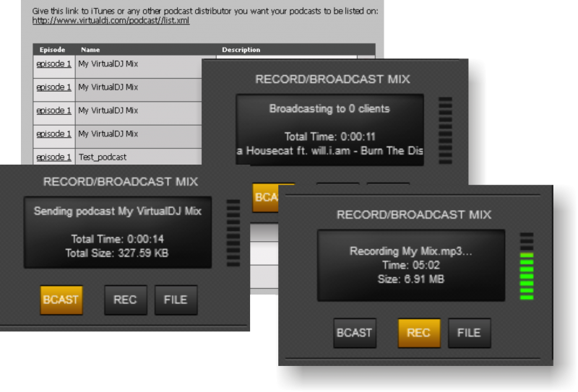
Task: Open episode 1 link in the Test_podcast row
Action: pos(54,157)
